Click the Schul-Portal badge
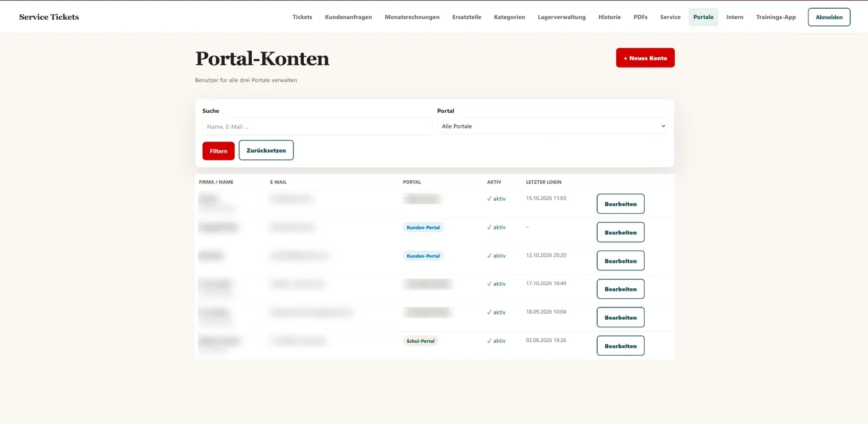 click(420, 341)
